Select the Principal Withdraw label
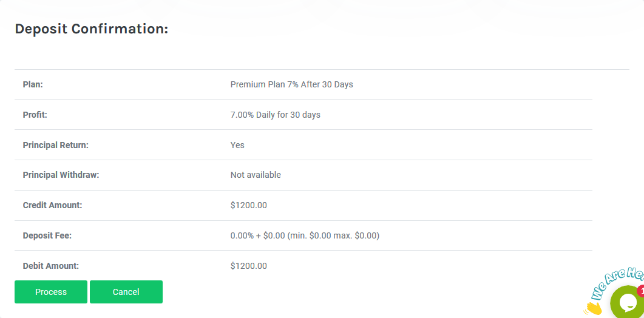Screen dimensions: 644x318 pos(61,175)
